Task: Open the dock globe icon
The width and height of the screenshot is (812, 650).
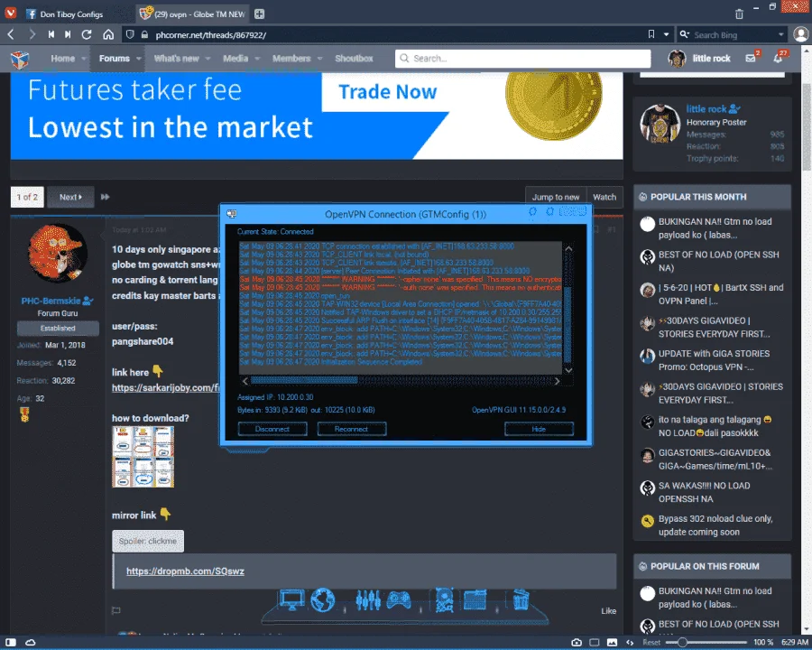Action: point(323,600)
